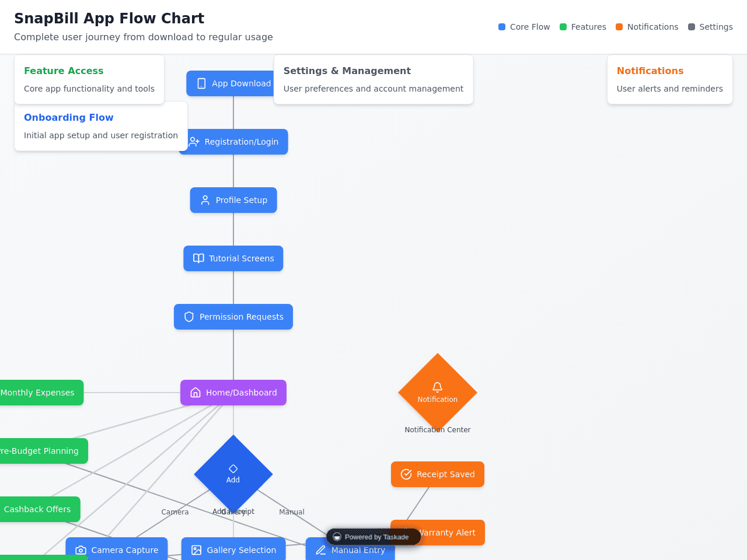
Task: Click the 'Complete user journey' subtitle
Action: 144,37
